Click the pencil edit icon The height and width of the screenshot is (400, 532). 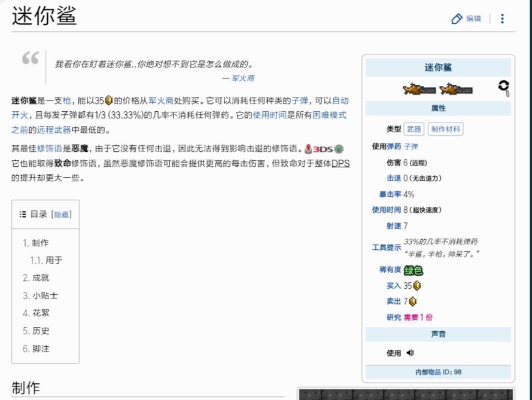(x=457, y=19)
